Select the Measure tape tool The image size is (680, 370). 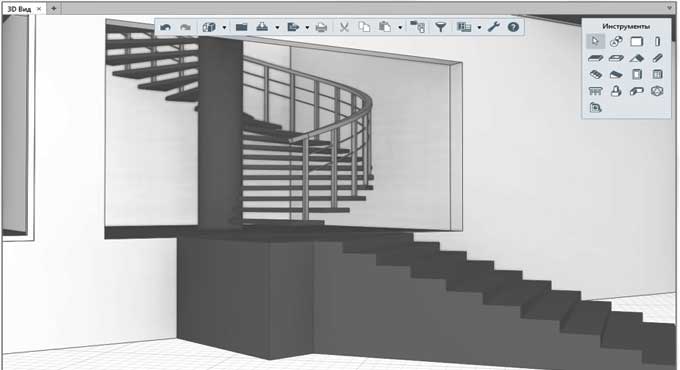pos(595,108)
